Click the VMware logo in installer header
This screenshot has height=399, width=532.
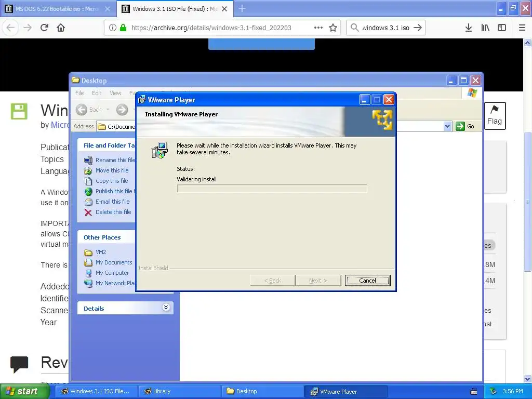382,120
